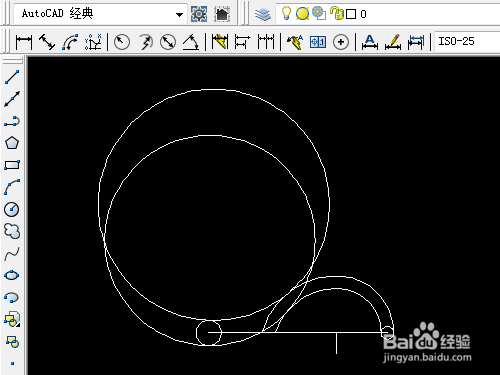This screenshot has width=500, height=375.
Task: Select the Dimension Update tool
Action: click(x=416, y=42)
